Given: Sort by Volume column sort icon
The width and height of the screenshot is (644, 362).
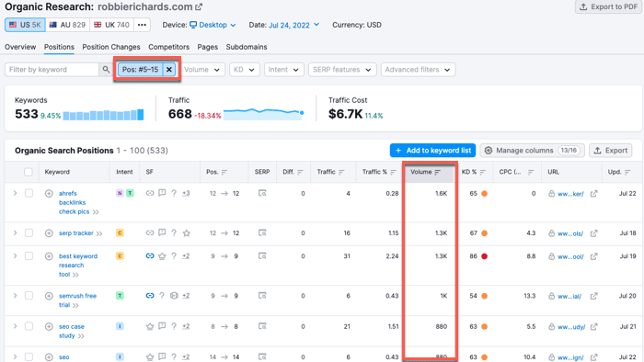Looking at the screenshot, I should pyautogui.click(x=437, y=172).
